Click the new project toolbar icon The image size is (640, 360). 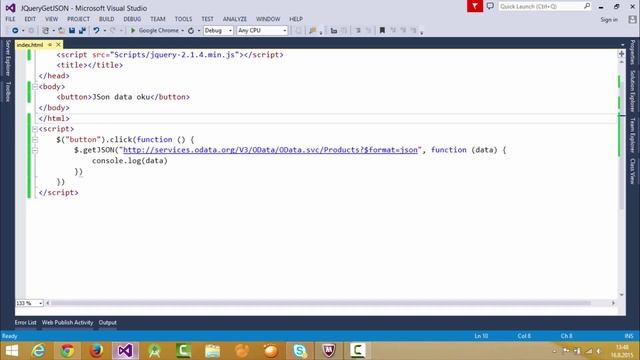tap(45, 31)
